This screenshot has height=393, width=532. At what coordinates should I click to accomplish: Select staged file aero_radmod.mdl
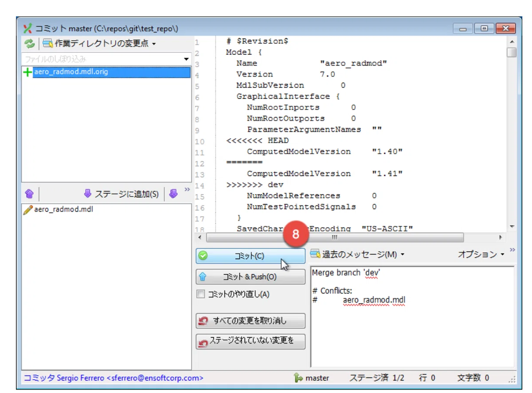(106, 210)
